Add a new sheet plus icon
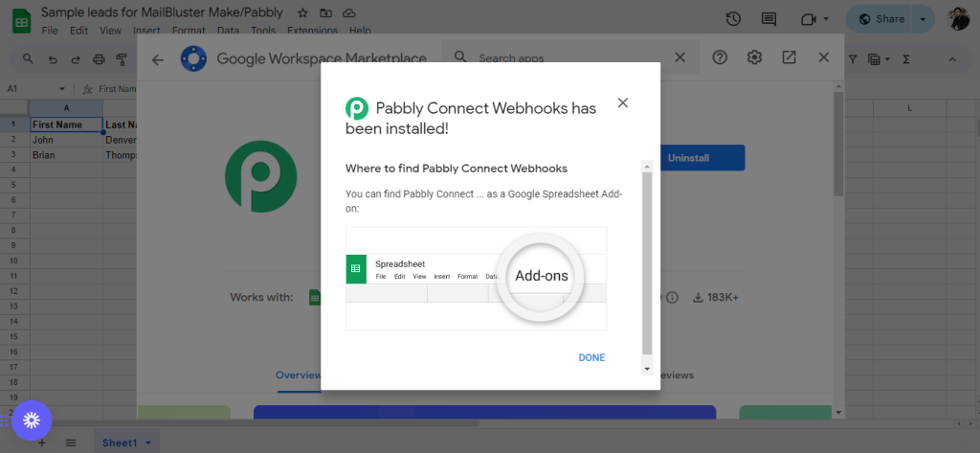This screenshot has height=453, width=980. (42, 443)
